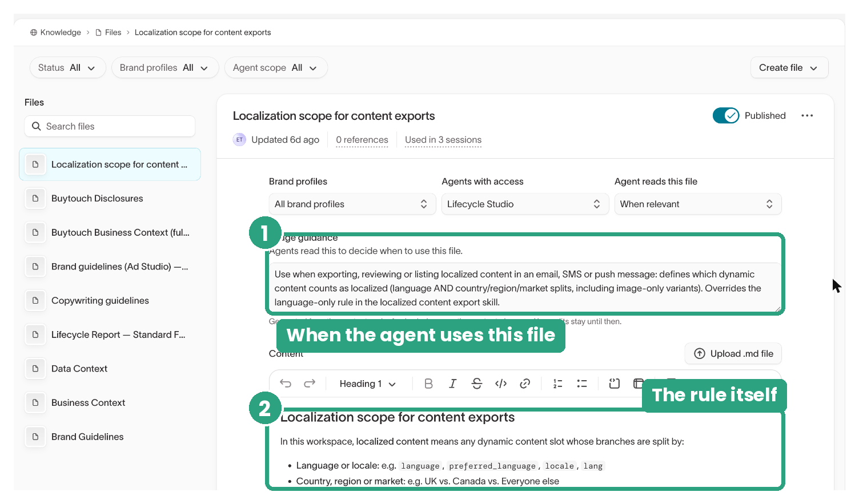Go to the Knowledge breadcrumb
The image size is (859, 504).
click(61, 33)
